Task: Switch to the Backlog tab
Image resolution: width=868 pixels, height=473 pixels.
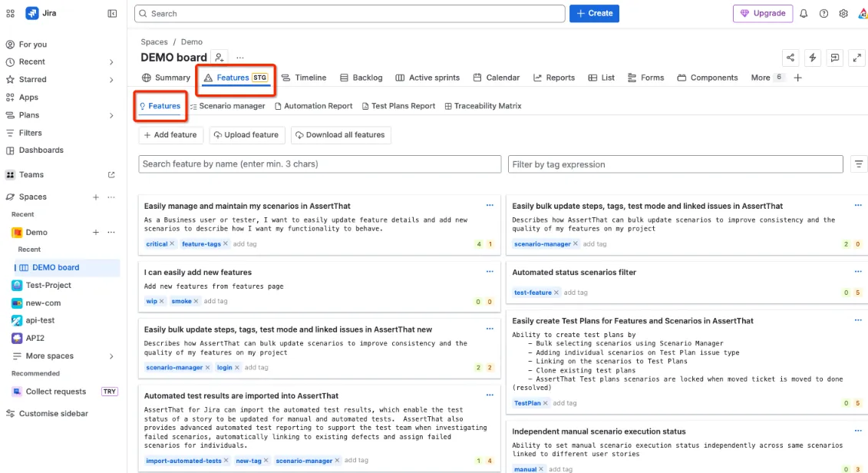Action: pyautogui.click(x=361, y=78)
